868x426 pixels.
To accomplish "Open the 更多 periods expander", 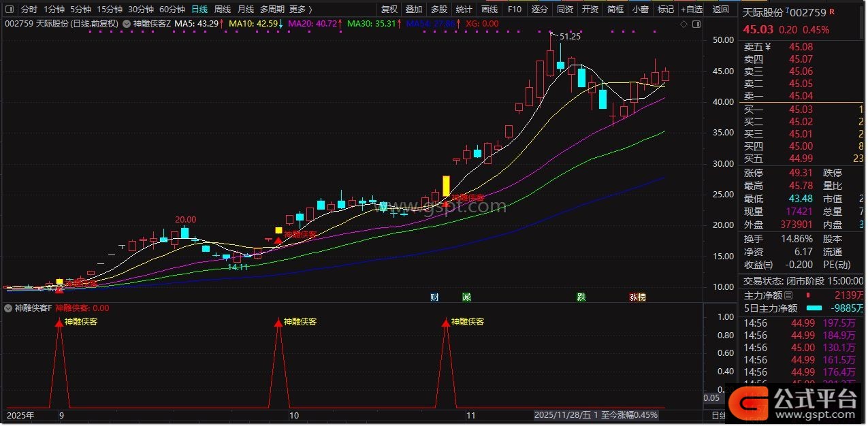I will click(x=300, y=10).
